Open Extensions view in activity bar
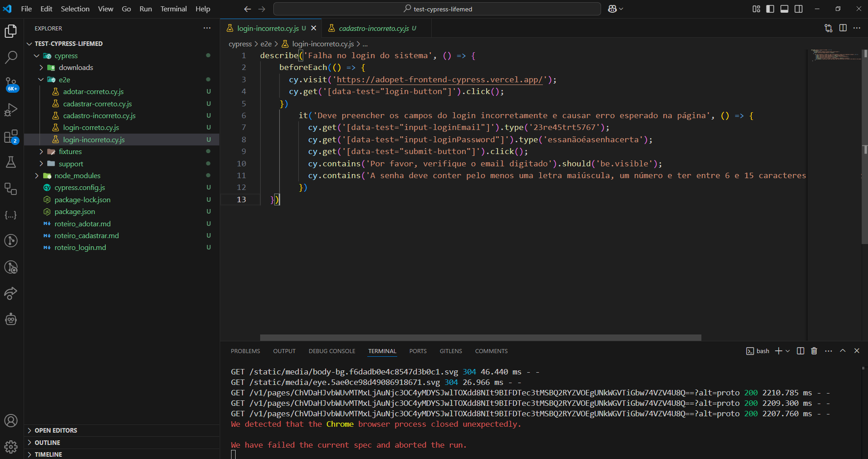This screenshot has width=868, height=459. pyautogui.click(x=11, y=136)
